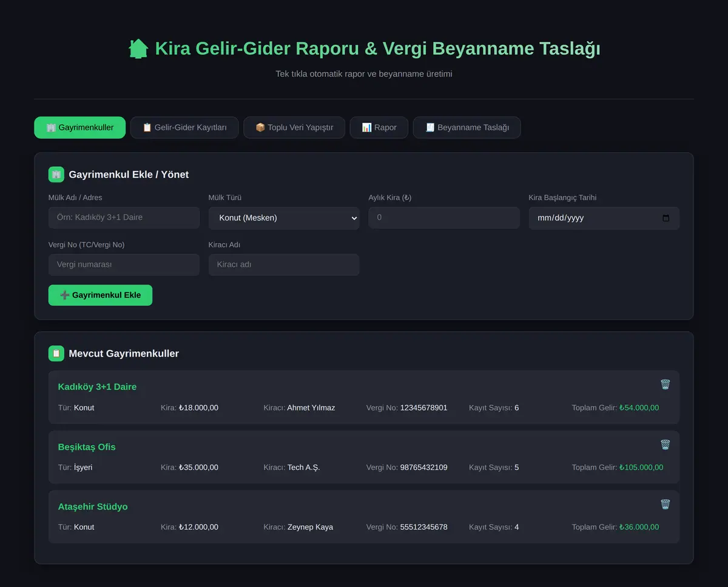Click the tenant name Tech A.Ş.

coord(303,468)
